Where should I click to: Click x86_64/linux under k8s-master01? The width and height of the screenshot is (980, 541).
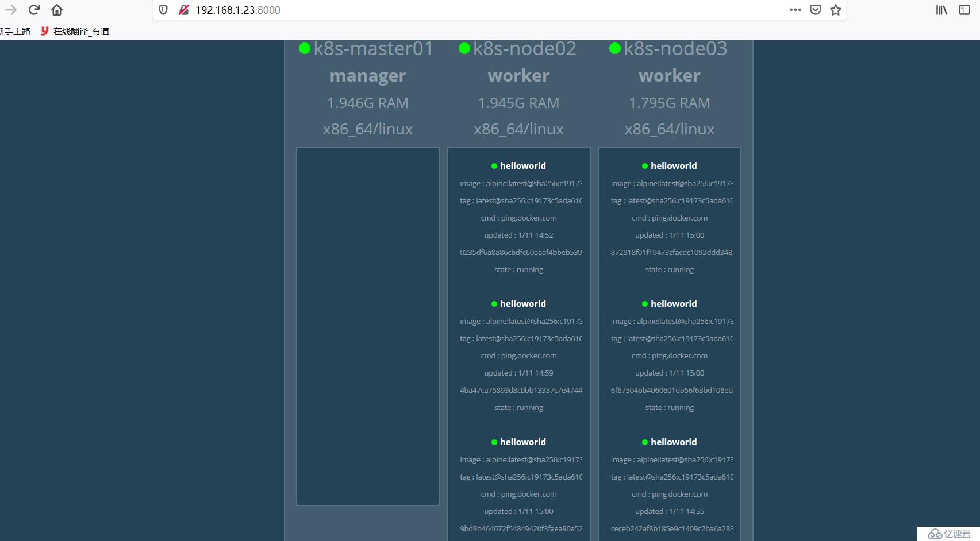coord(368,129)
